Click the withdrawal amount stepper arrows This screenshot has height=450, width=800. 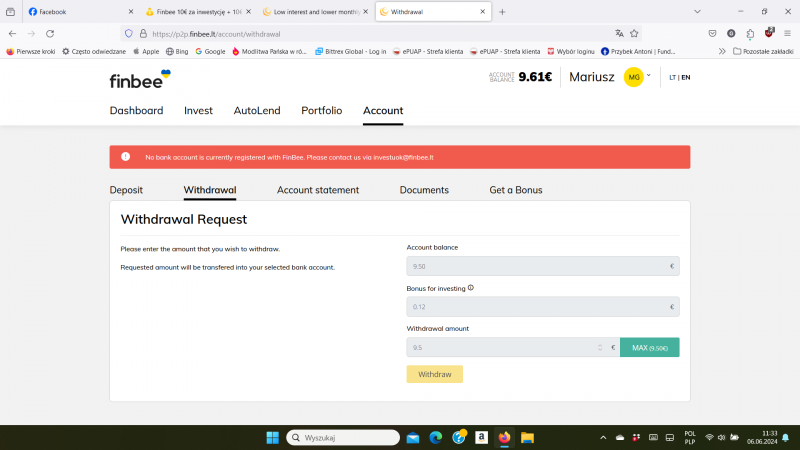599,347
